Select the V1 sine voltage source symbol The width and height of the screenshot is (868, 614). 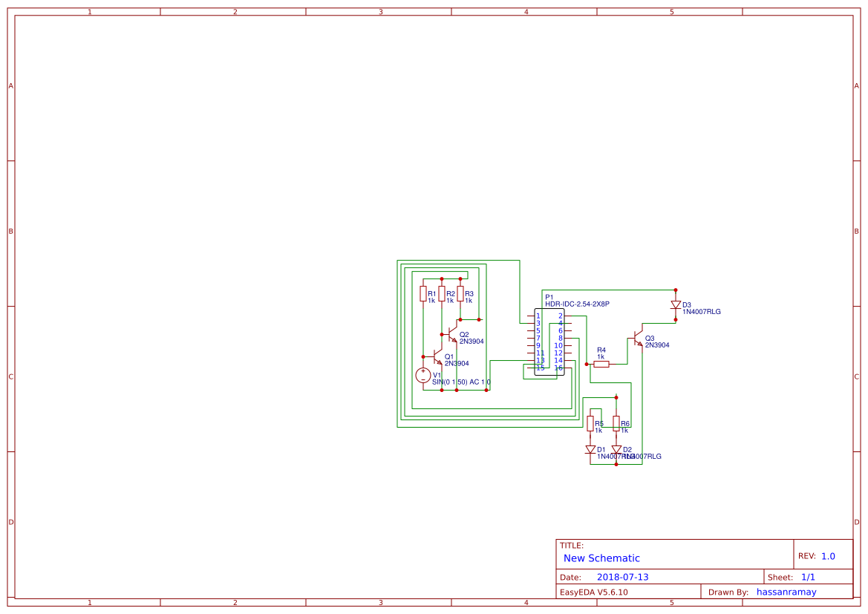point(423,376)
